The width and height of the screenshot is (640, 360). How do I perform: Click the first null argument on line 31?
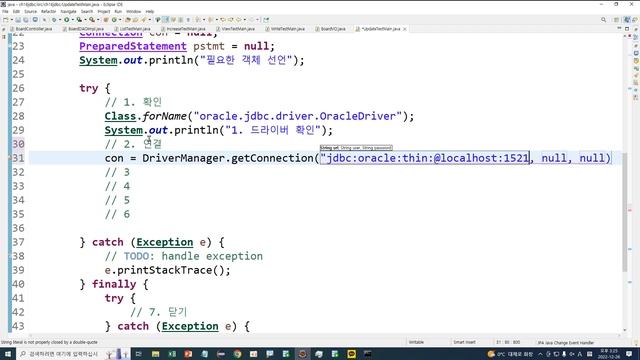[554, 158]
